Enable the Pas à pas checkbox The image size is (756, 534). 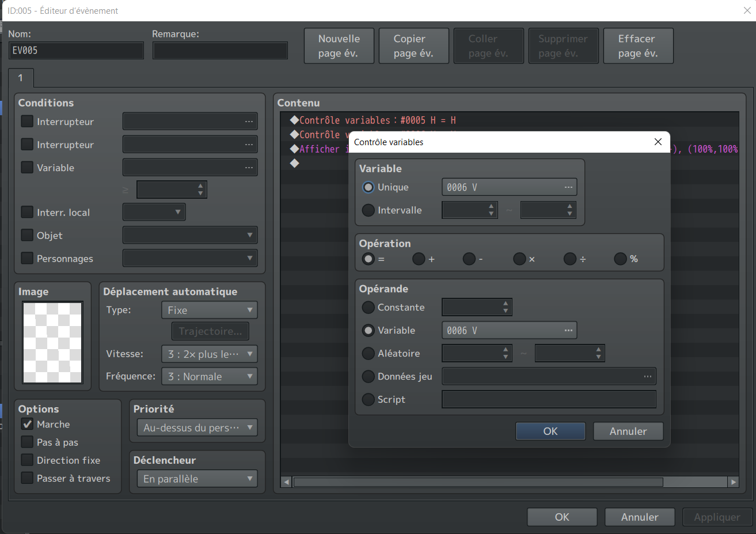pyautogui.click(x=27, y=442)
